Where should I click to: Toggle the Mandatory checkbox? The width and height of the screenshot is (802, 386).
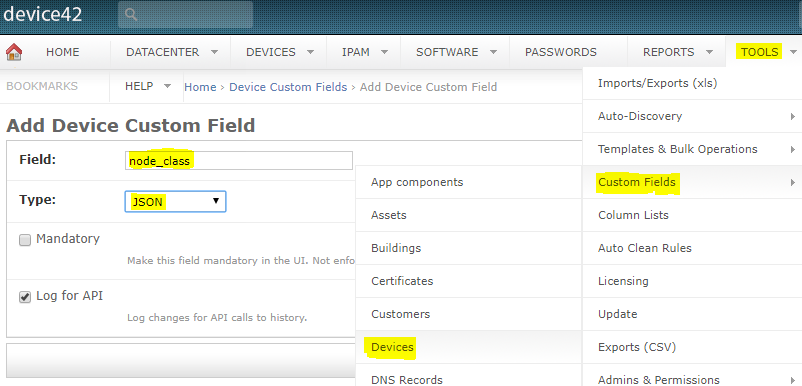pyautogui.click(x=25, y=240)
